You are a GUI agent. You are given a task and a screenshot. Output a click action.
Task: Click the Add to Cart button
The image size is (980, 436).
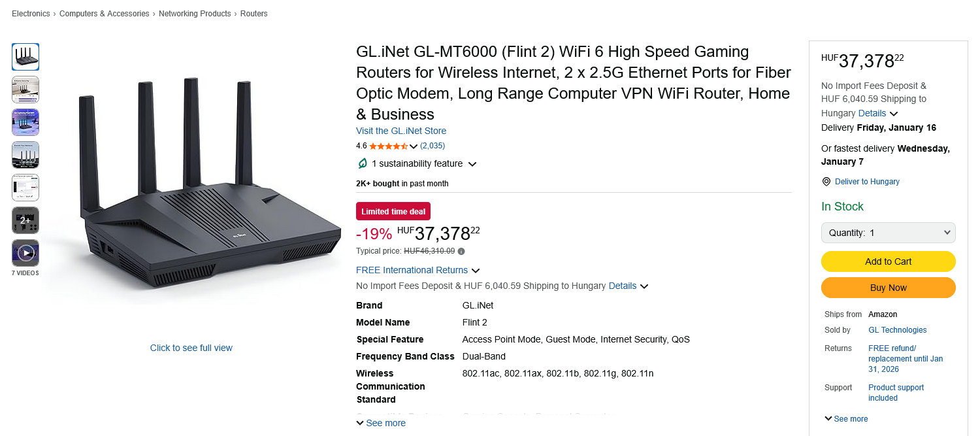888,261
